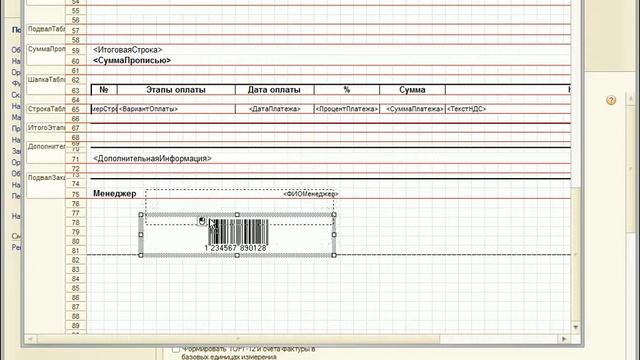Select the <ТекстНДС> cell
The image size is (640, 360).
point(467,109)
